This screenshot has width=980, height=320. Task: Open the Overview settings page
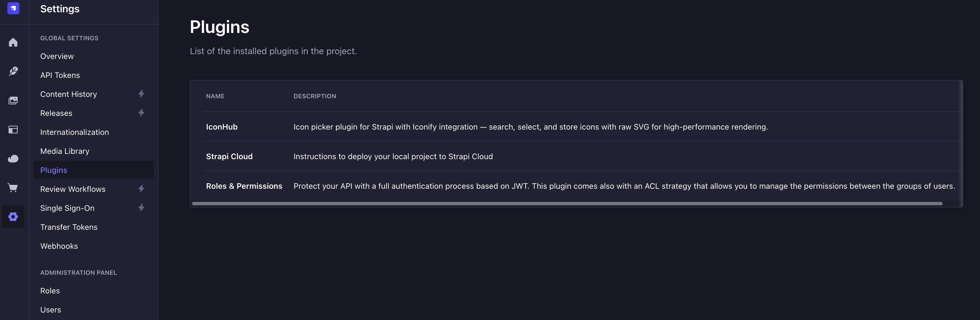[57, 56]
